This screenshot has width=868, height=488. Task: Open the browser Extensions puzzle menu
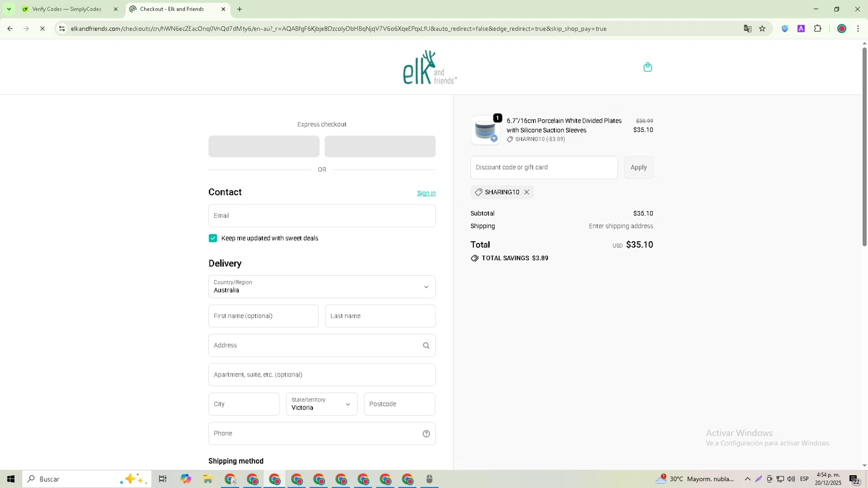click(818, 28)
